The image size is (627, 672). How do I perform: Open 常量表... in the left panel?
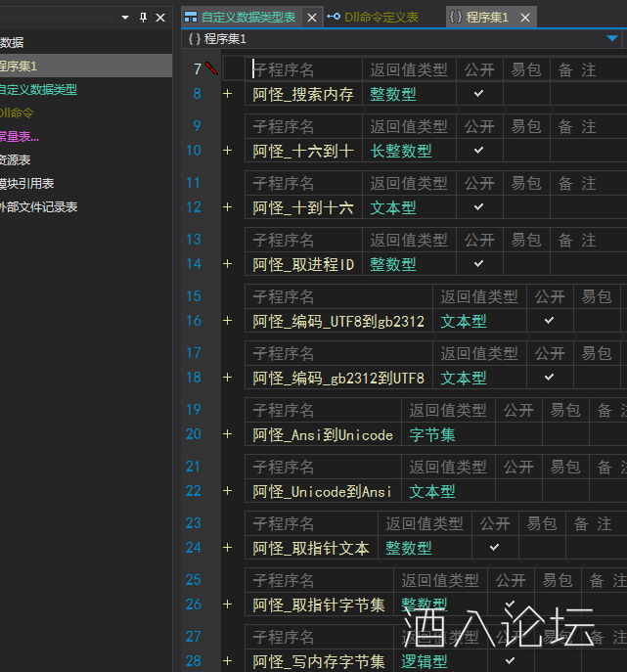20,136
